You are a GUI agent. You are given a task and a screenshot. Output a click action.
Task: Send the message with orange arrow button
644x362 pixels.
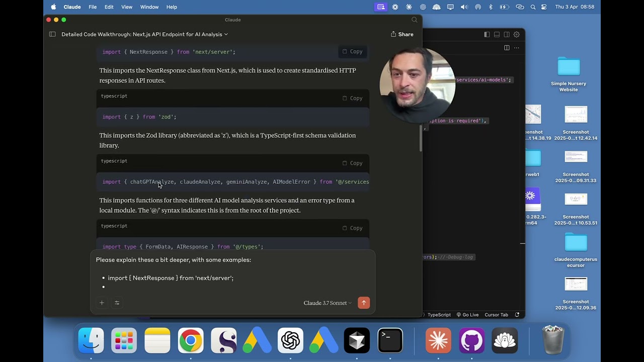(364, 303)
